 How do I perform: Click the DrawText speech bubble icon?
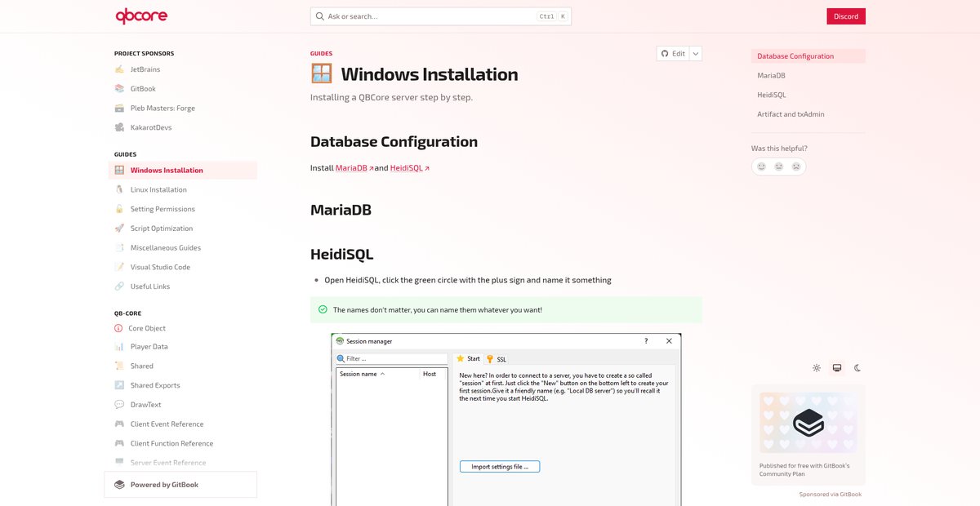pyautogui.click(x=119, y=405)
